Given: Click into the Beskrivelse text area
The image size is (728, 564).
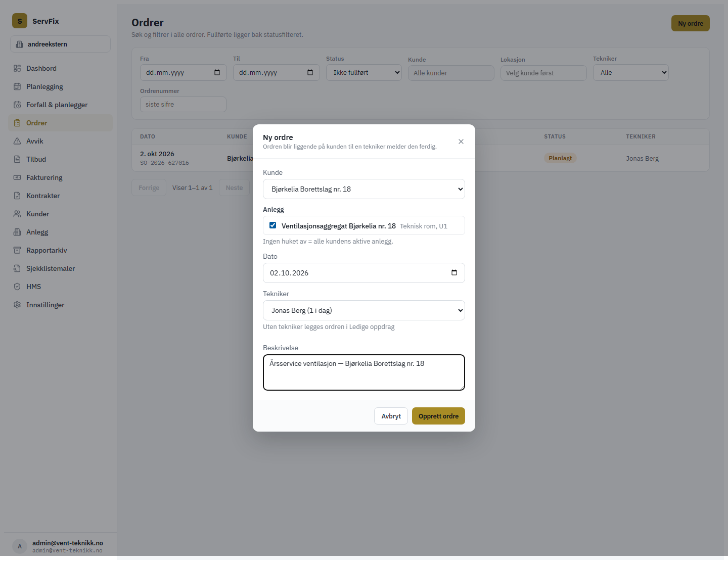Looking at the screenshot, I should click(x=364, y=372).
